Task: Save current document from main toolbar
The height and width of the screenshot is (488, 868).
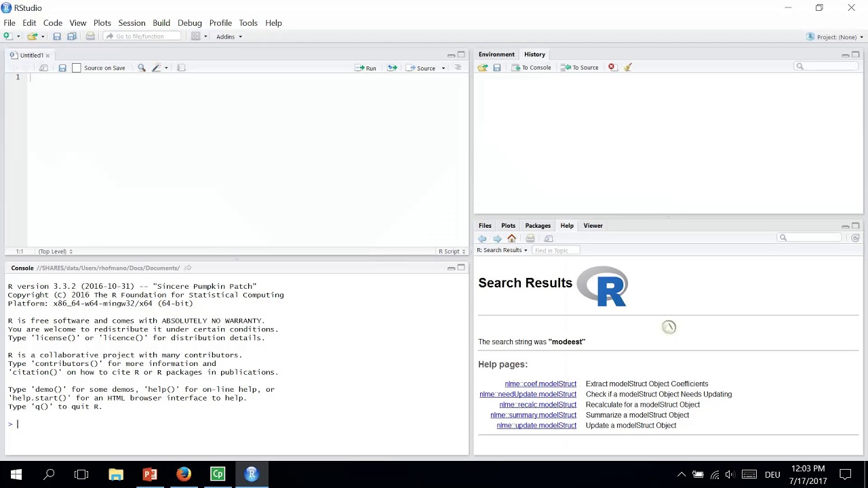Action: point(57,37)
